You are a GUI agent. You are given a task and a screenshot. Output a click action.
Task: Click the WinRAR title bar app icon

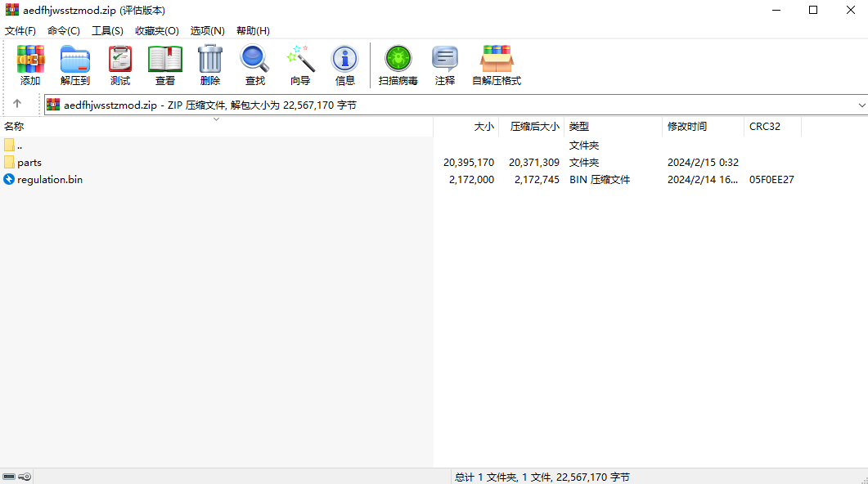pyautogui.click(x=11, y=10)
